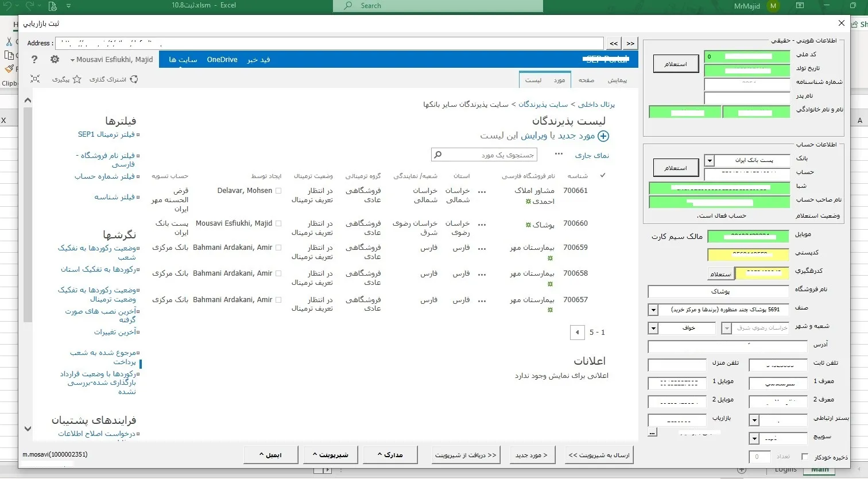Open the OneDrive menu item

[222, 60]
